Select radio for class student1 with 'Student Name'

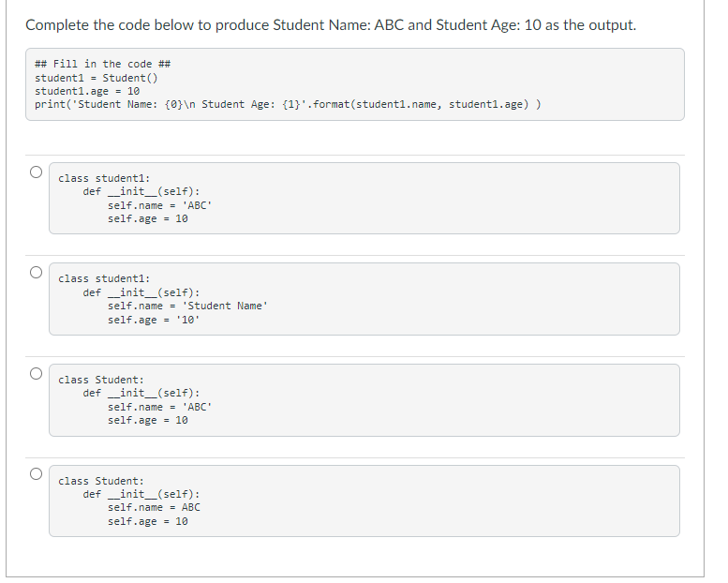coord(37,272)
